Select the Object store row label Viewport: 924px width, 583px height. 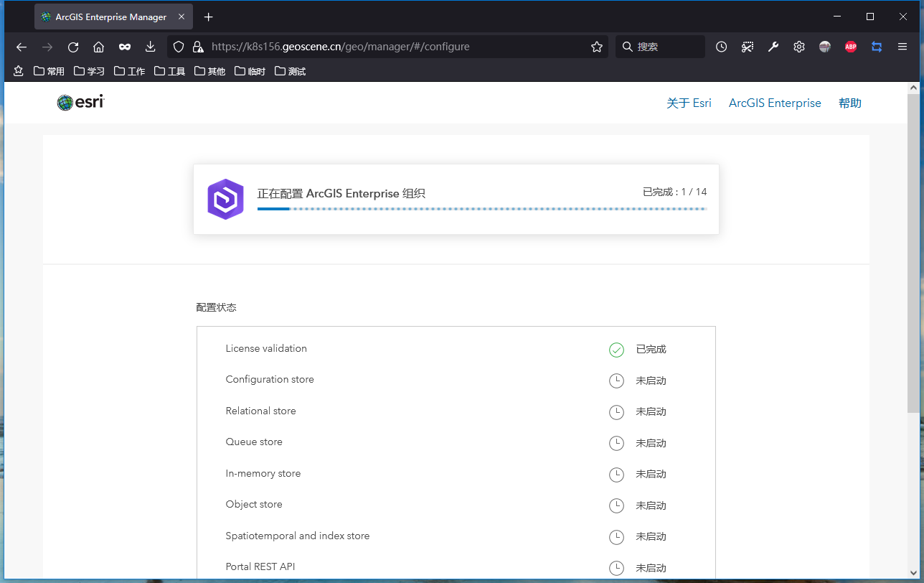(x=254, y=504)
